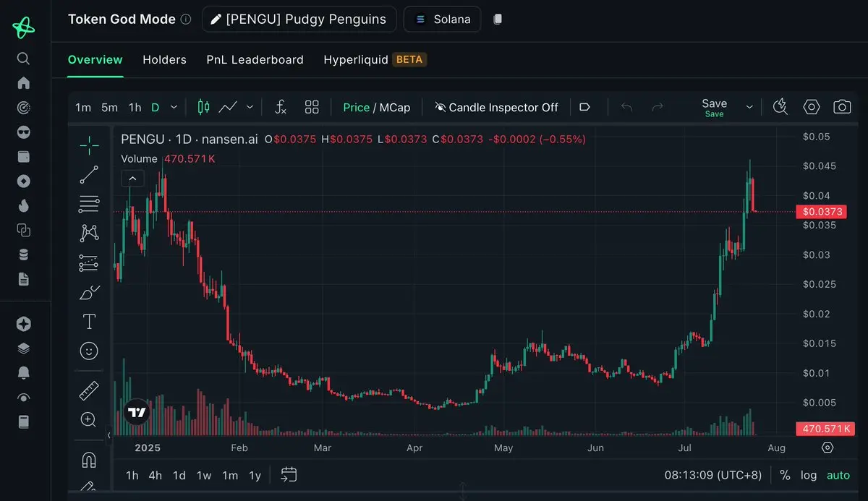Select the zoom in magnifier tool

click(89, 420)
